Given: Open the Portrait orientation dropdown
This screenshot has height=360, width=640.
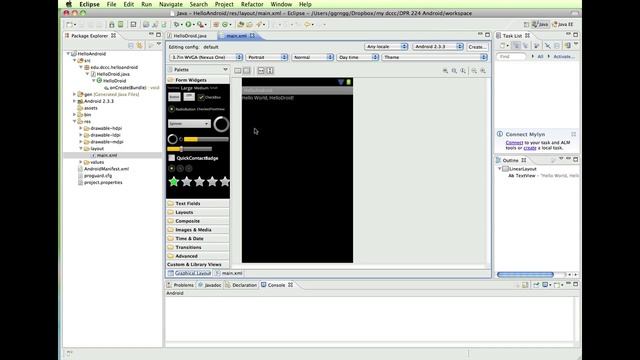Looking at the screenshot, I should (x=267, y=57).
